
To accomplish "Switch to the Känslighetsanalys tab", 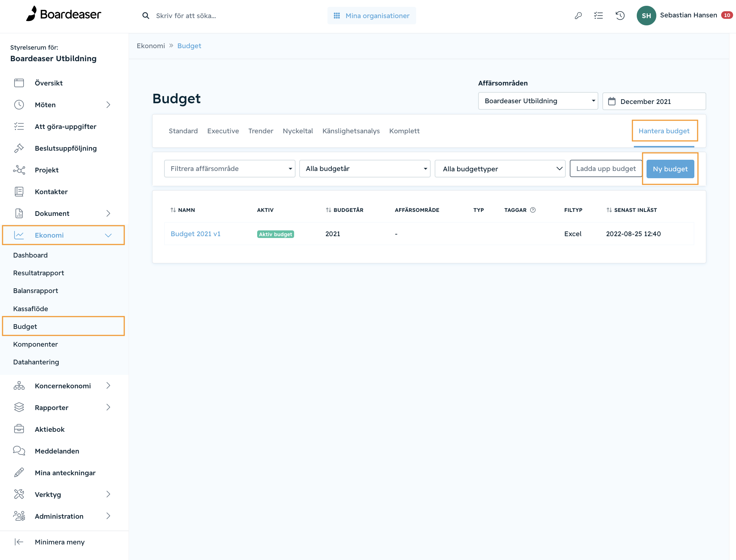I will coord(351,131).
